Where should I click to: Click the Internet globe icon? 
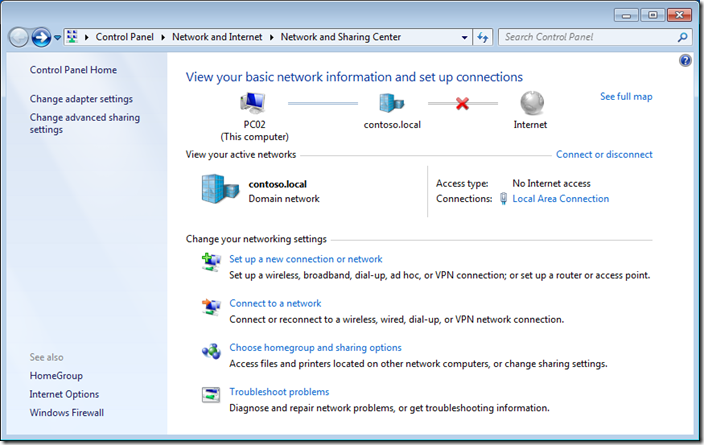point(531,103)
